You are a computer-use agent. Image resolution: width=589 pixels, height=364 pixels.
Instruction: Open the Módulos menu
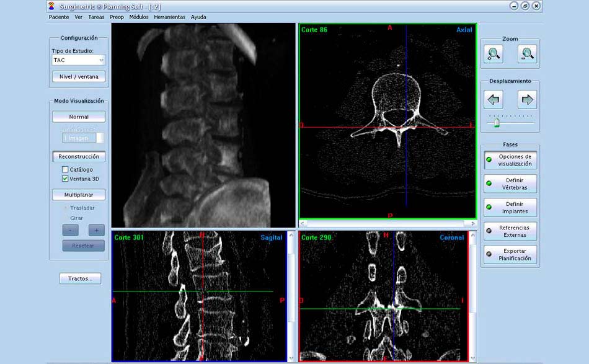[139, 17]
